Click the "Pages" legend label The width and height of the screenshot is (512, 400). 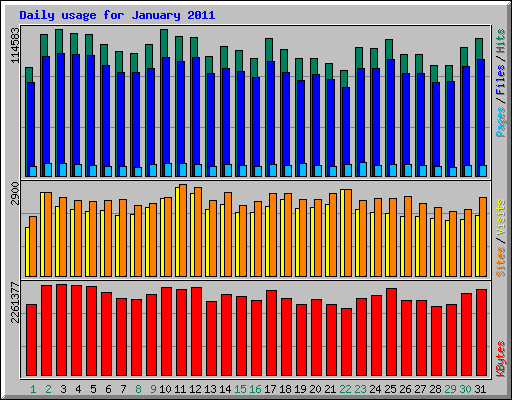(500, 122)
